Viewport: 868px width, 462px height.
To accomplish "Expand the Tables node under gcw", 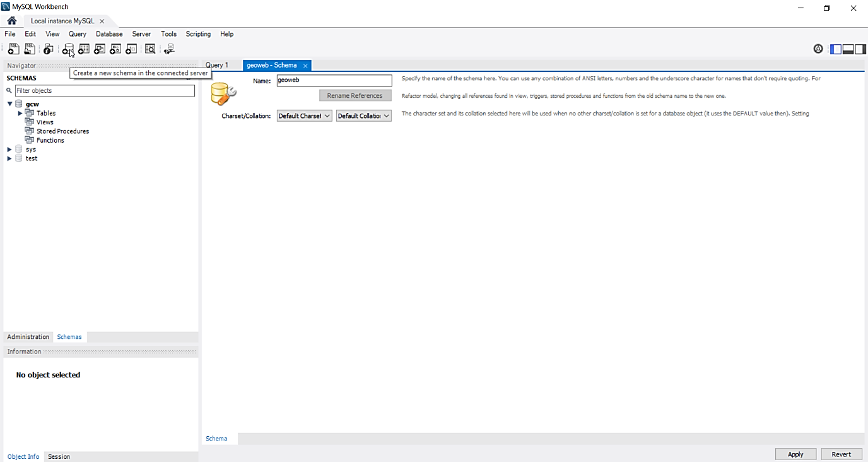I will point(20,113).
